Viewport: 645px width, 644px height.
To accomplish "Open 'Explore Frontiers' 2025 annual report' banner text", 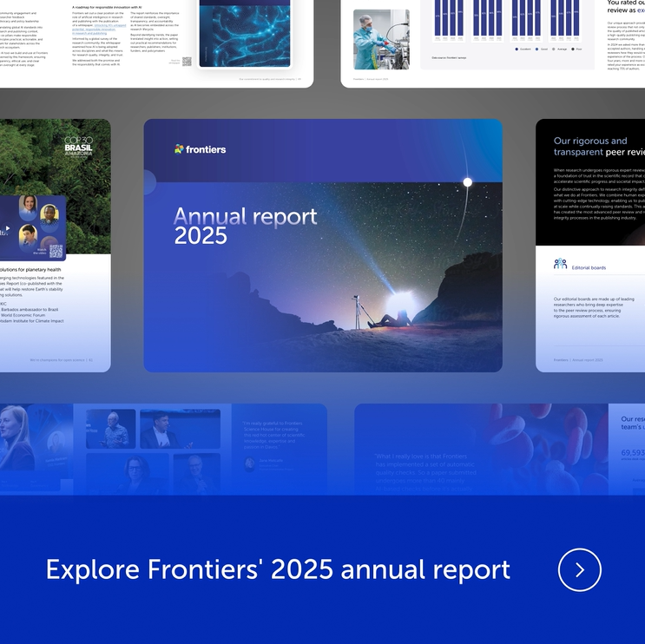I will [278, 569].
